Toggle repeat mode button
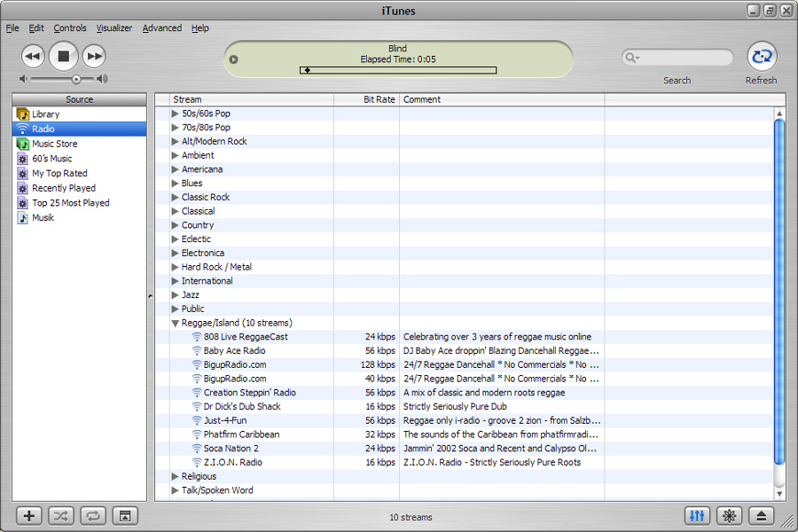This screenshot has width=798, height=532. pyautogui.click(x=92, y=516)
